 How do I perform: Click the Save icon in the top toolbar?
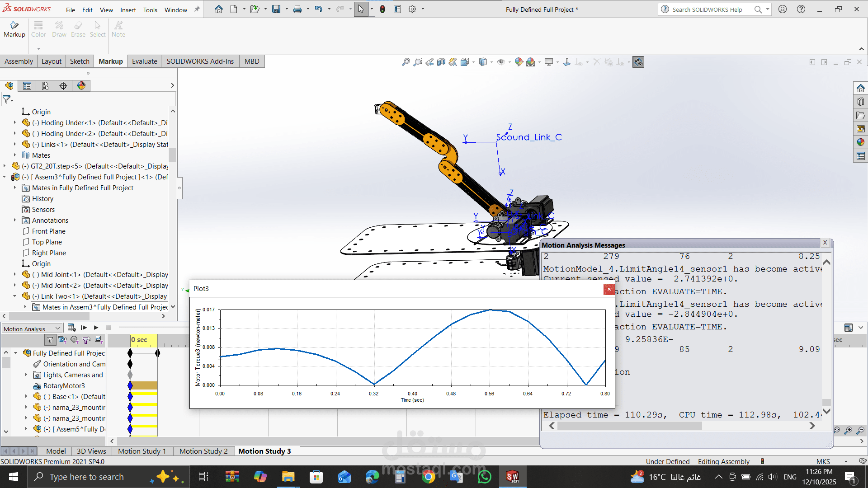click(276, 9)
